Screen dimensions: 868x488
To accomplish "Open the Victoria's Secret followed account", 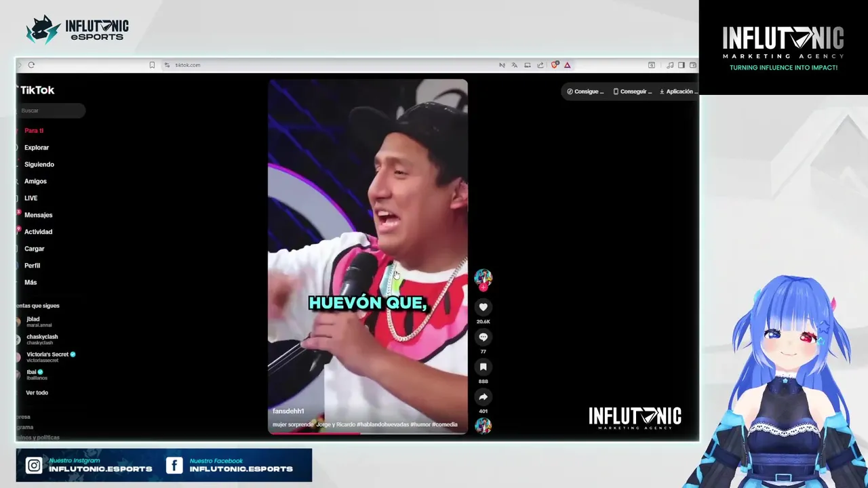I will tap(49, 357).
